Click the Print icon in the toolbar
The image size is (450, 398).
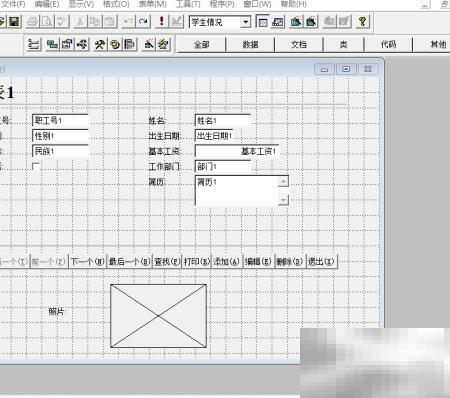pos(32,22)
